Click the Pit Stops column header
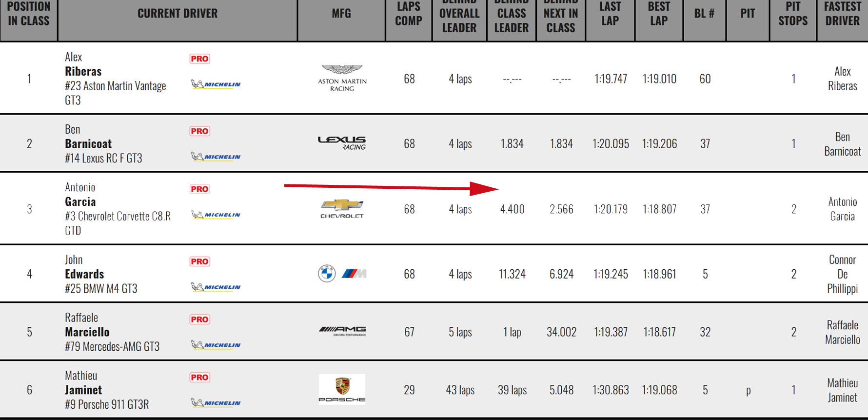This screenshot has width=868, height=420. pos(793,14)
